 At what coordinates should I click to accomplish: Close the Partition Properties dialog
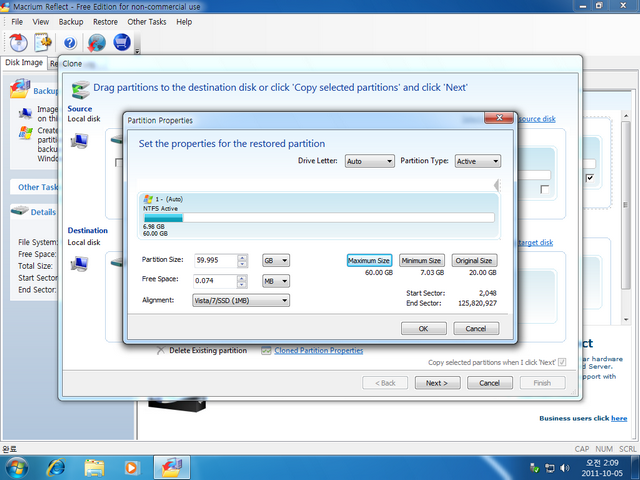pos(499,118)
